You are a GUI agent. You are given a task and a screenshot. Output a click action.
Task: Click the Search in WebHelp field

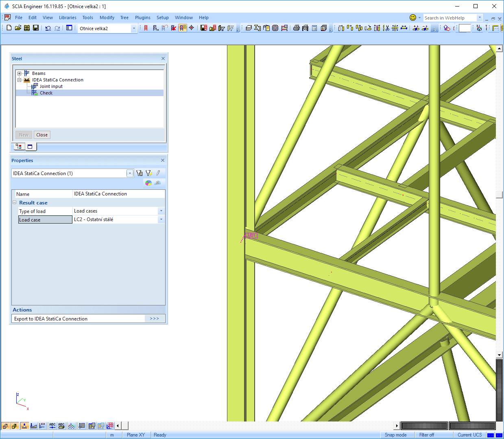pyautogui.click(x=450, y=18)
